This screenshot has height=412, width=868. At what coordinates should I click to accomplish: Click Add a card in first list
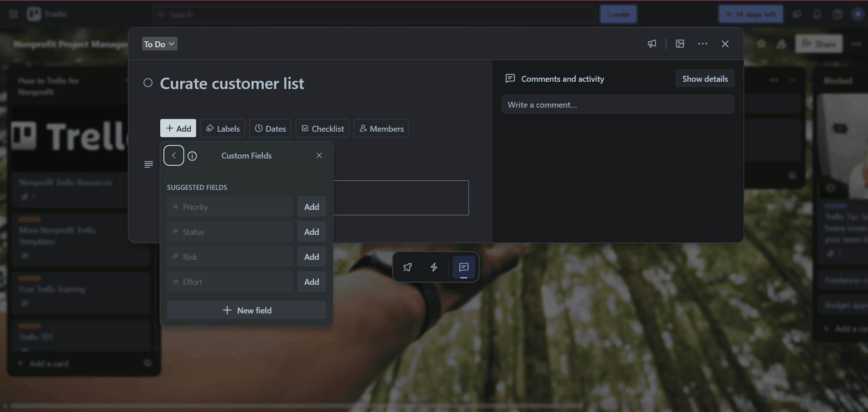coord(49,364)
